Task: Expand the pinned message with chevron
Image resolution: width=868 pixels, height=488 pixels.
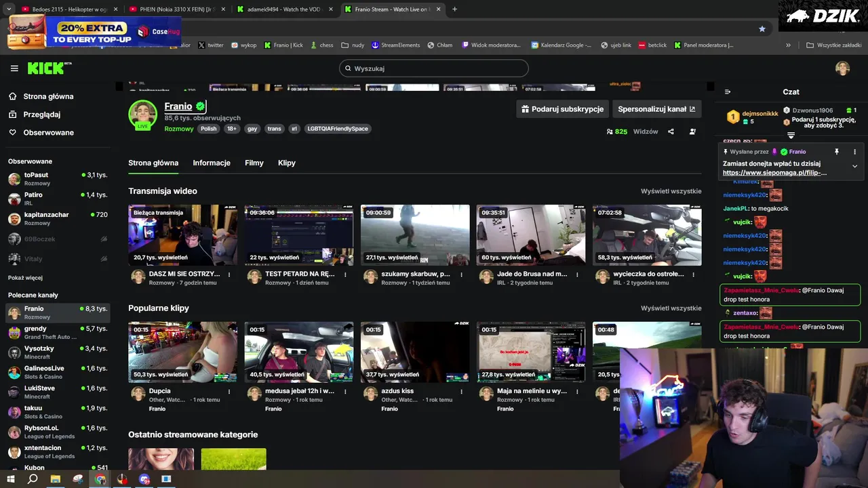Action: [854, 166]
